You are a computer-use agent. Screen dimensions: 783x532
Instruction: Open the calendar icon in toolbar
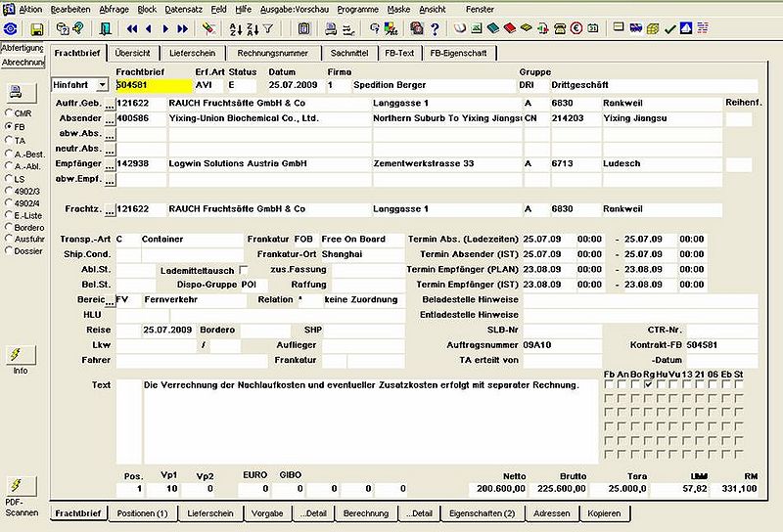[x=593, y=28]
